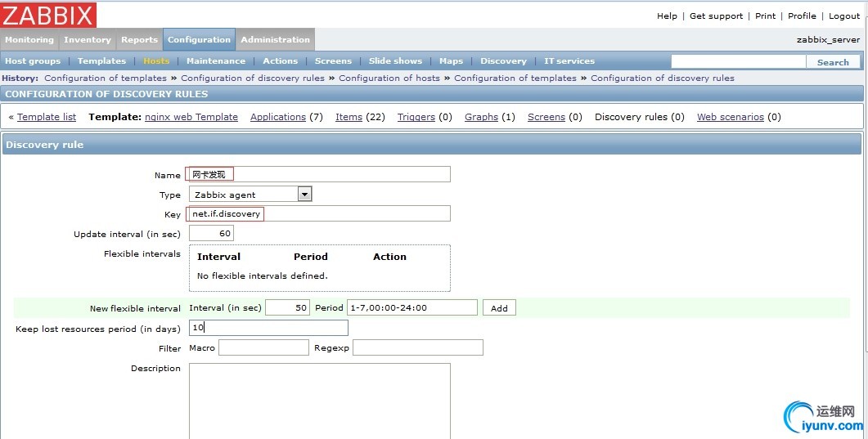
Task: Click second history link Configuration of discovery rules
Action: 253,78
